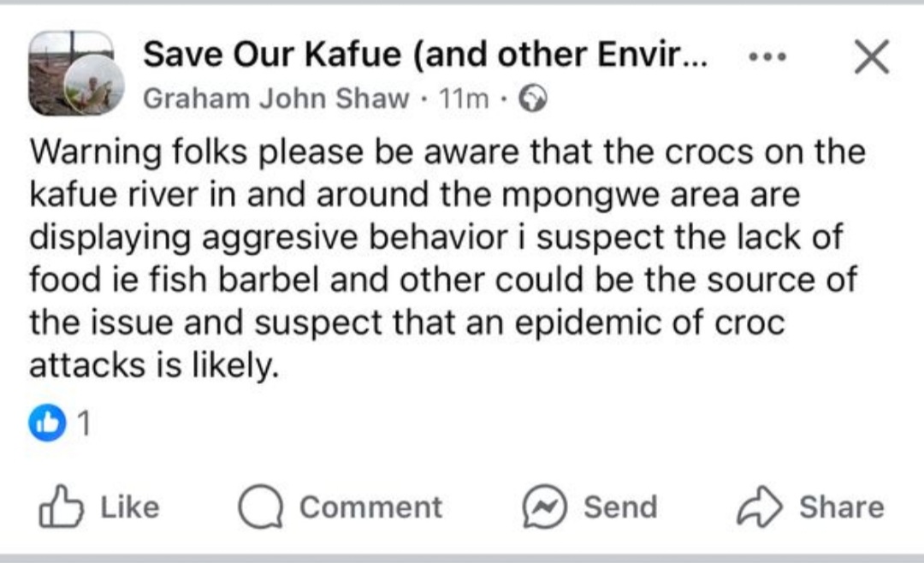Click the Share arrow icon
Viewport: 924px width, 563px height.
[x=760, y=508]
